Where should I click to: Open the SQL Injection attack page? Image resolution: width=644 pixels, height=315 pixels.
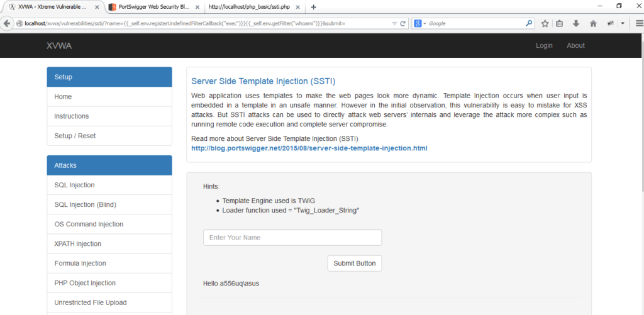click(109, 185)
